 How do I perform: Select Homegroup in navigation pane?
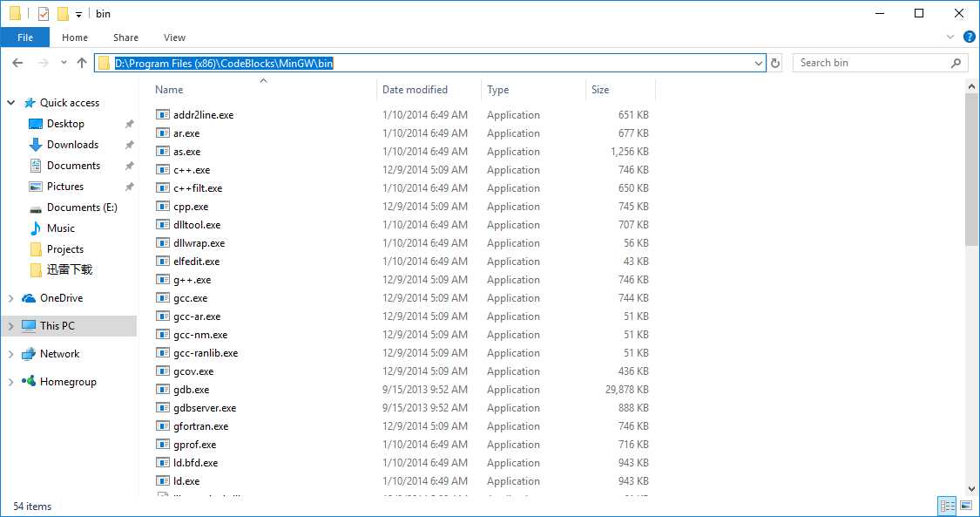68,381
